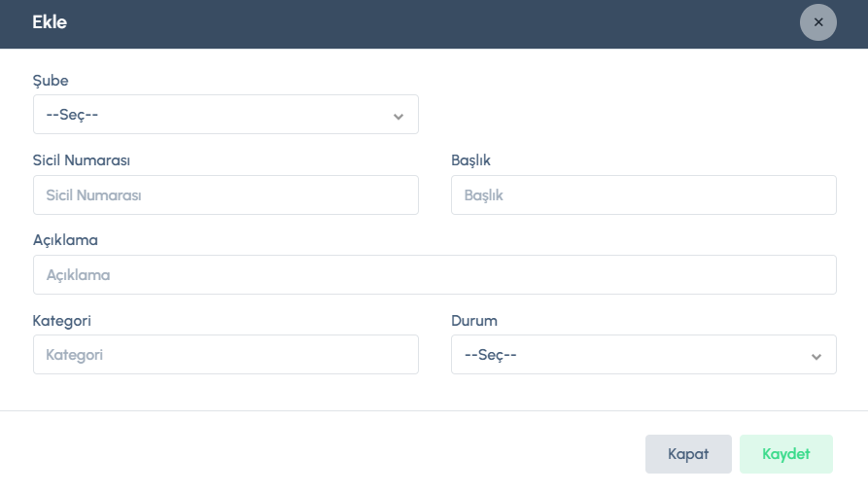The height and width of the screenshot is (493, 868).
Task: Click the Açıklama field label
Action: 65,240
